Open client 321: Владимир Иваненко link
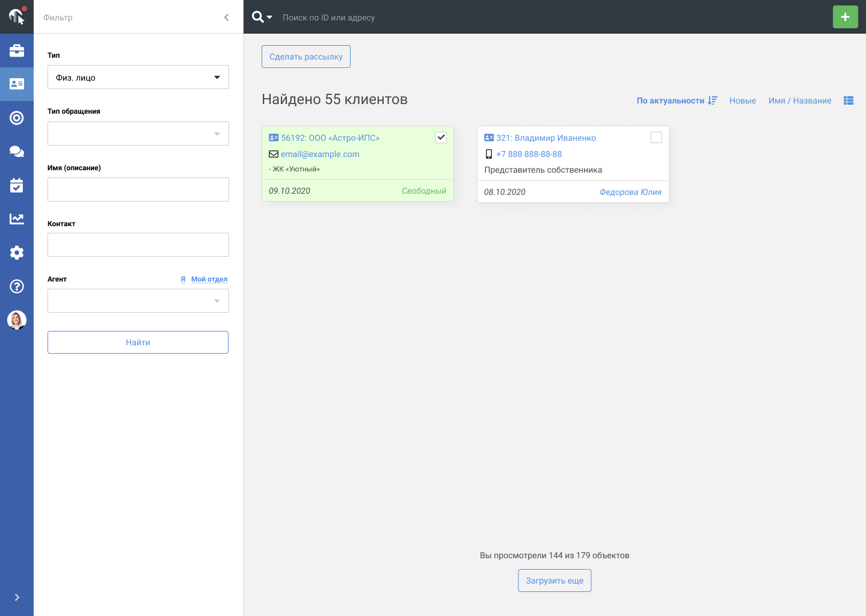Image resolution: width=866 pixels, height=616 pixels. [546, 138]
